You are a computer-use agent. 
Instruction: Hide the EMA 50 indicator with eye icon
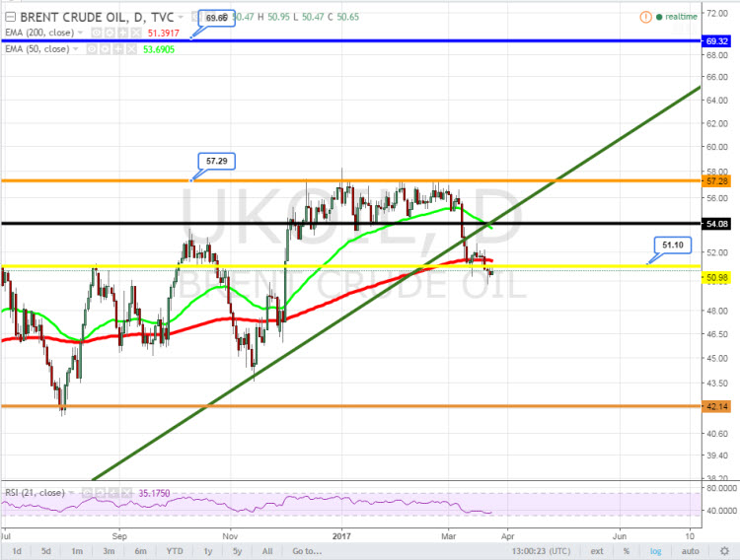point(92,49)
